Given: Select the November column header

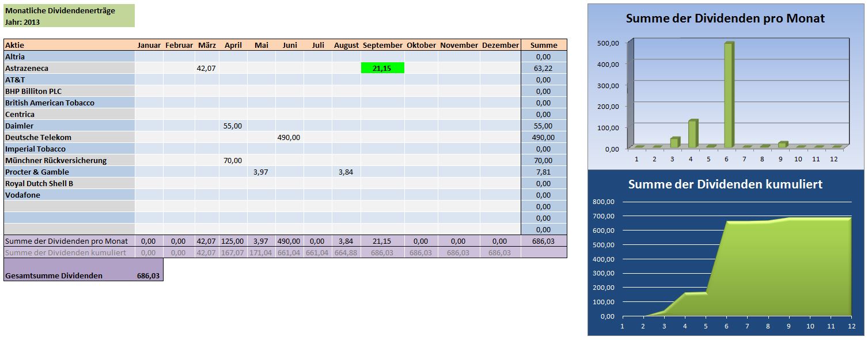Looking at the screenshot, I should click(459, 45).
